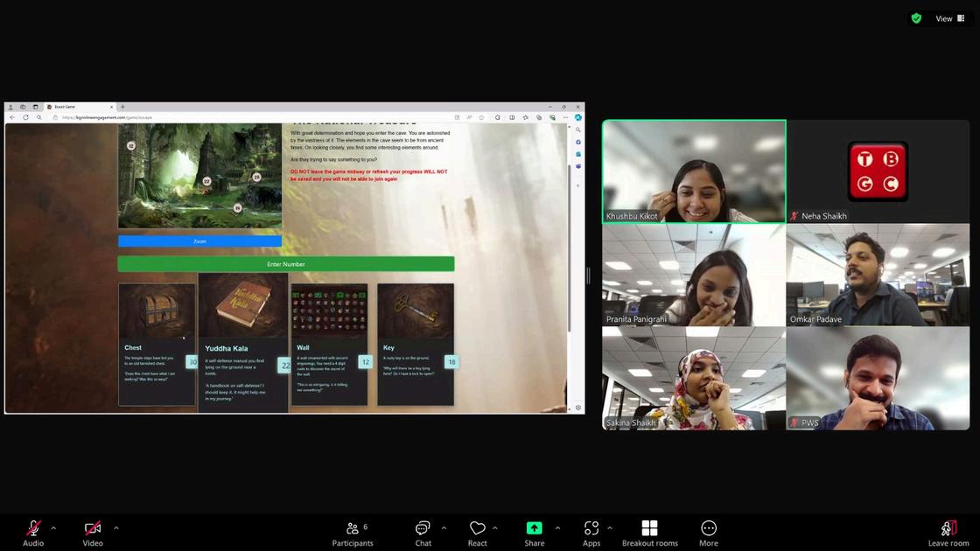Expand share options caret beside Share
This screenshot has width=980, height=551.
(557, 528)
